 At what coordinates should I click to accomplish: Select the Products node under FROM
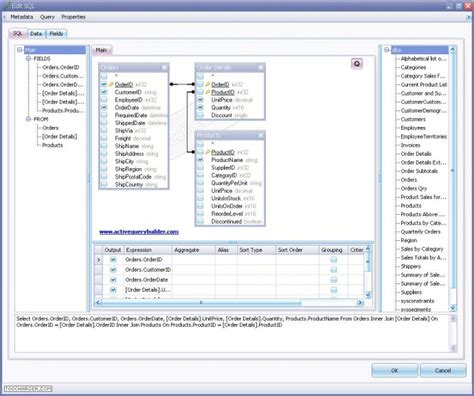pyautogui.click(x=52, y=145)
